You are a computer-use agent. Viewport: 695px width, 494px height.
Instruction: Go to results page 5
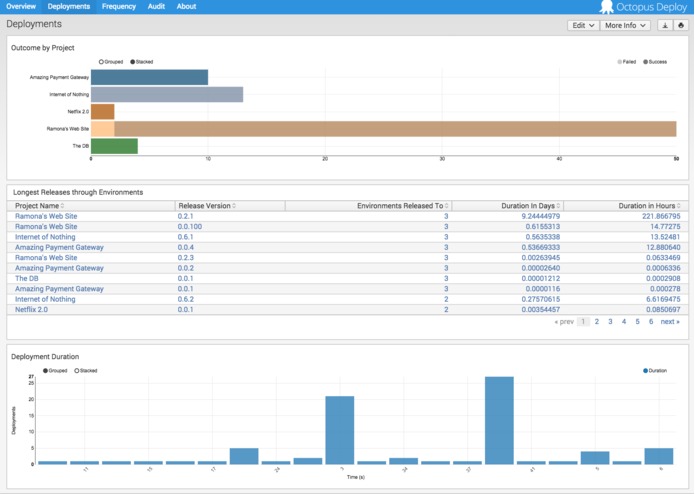click(637, 322)
